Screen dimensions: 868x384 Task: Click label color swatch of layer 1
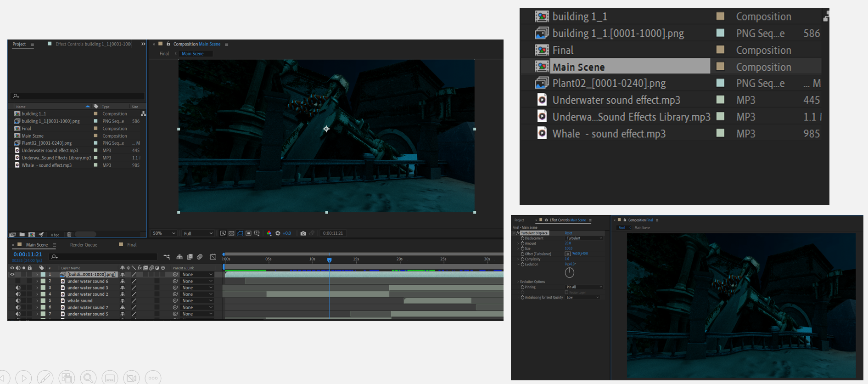[43, 274]
